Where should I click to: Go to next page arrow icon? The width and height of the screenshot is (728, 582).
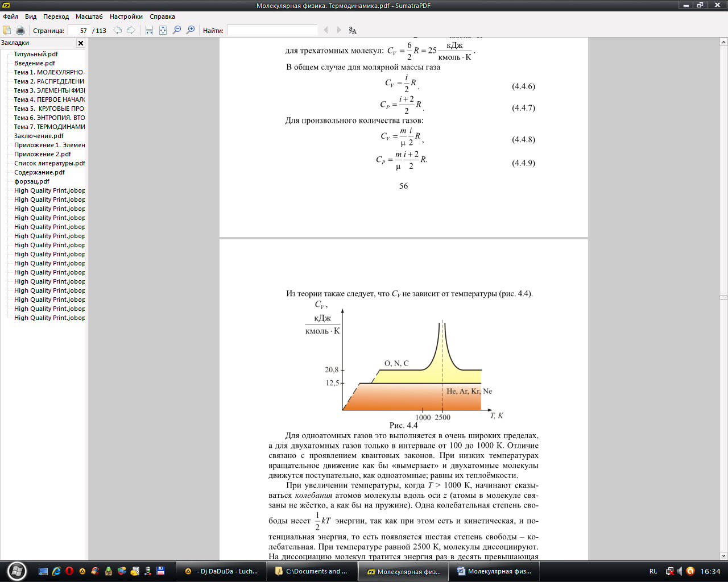131,30
